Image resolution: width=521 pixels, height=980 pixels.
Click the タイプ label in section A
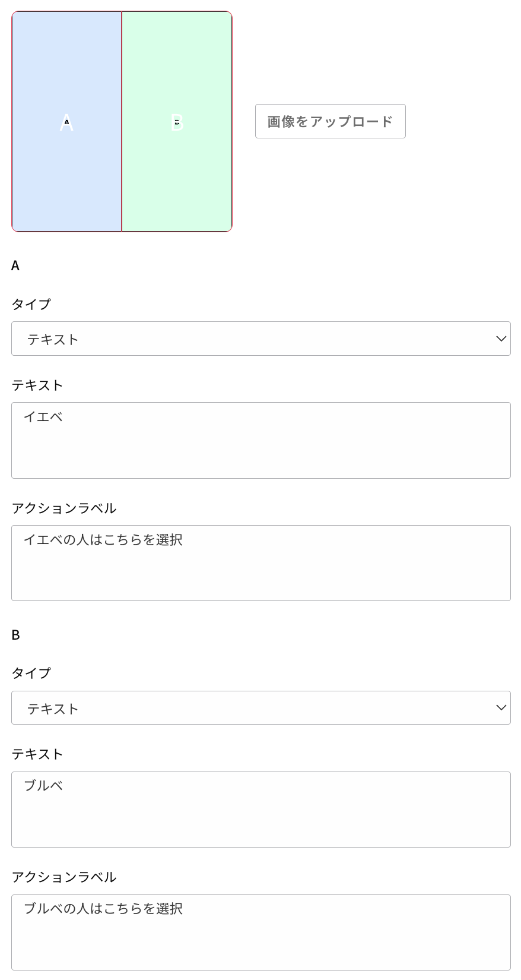(31, 304)
